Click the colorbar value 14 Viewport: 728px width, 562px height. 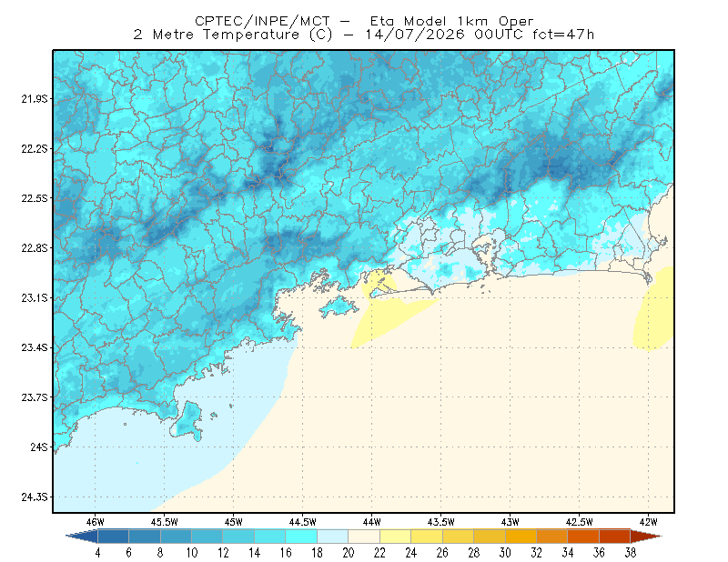coord(255,553)
